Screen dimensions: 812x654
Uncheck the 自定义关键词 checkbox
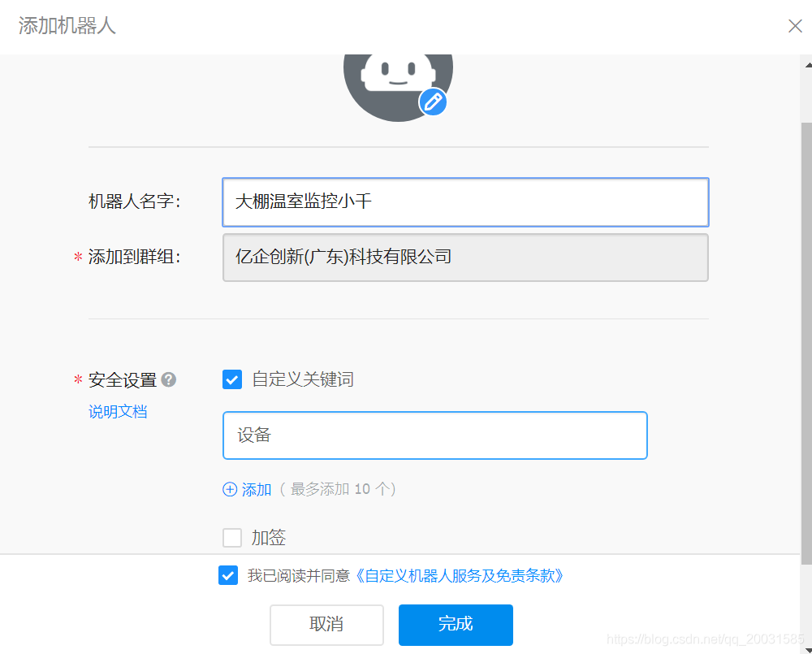[232, 379]
